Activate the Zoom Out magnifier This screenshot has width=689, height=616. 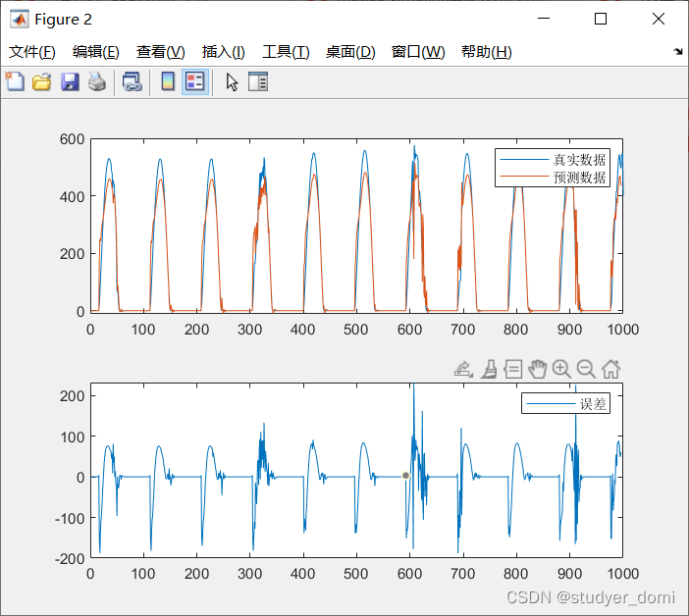coord(586,369)
